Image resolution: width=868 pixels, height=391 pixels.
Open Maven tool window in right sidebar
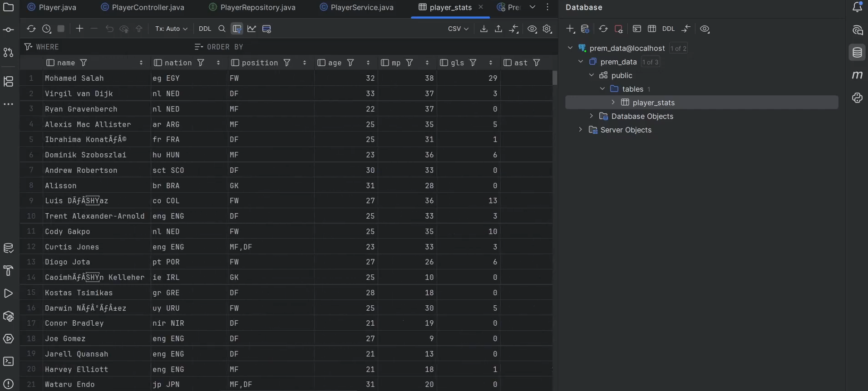click(857, 75)
